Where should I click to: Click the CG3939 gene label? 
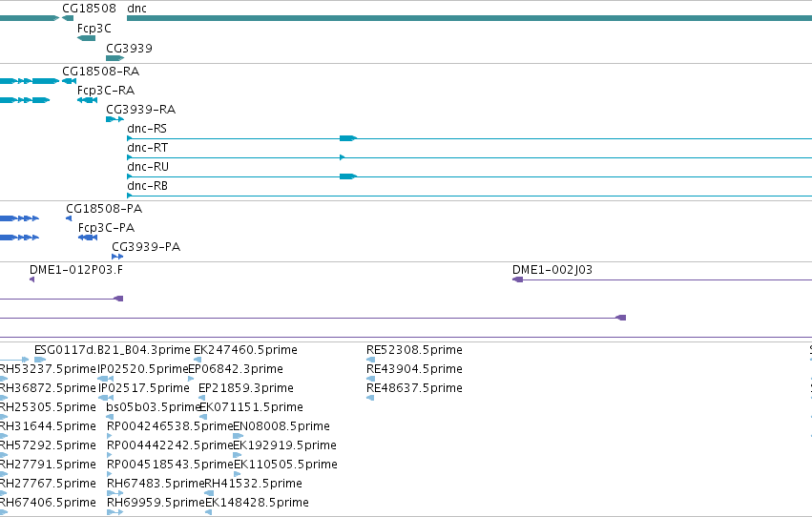coord(130,48)
